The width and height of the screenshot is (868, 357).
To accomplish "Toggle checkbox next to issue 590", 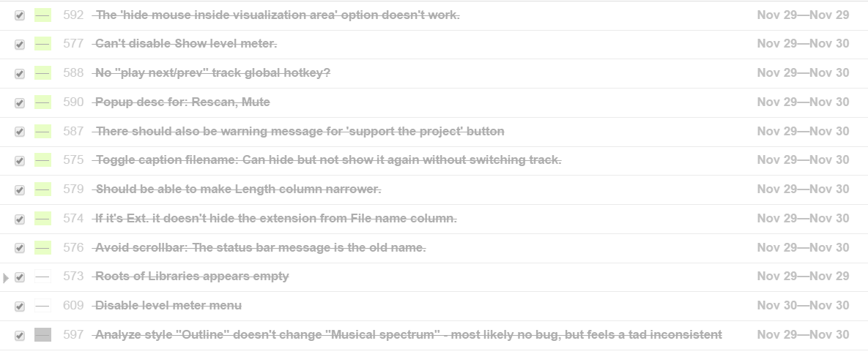I will [20, 102].
